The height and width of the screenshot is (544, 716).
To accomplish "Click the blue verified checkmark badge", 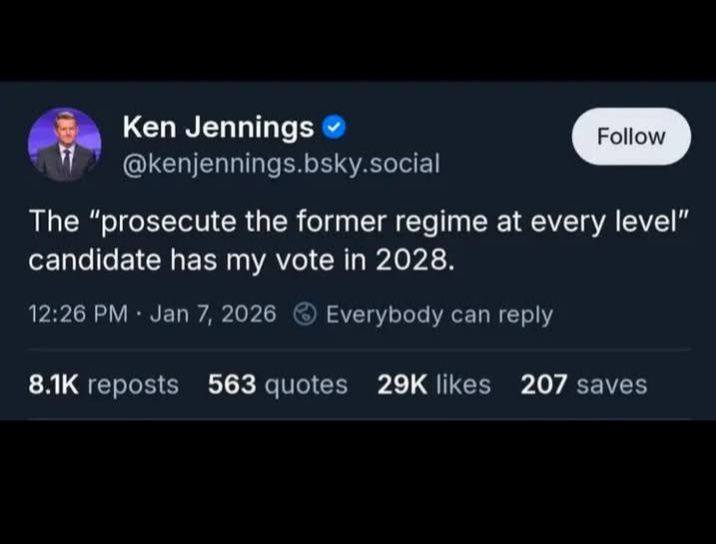I will tap(336, 128).
